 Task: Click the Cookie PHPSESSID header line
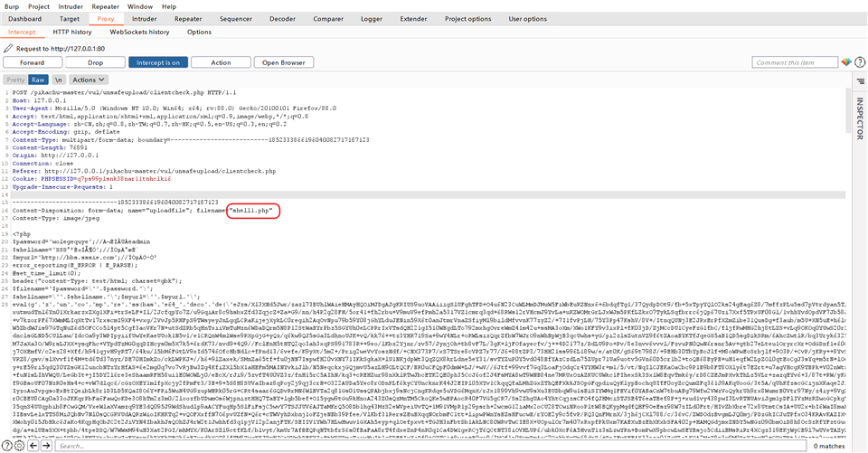[x=91, y=179]
